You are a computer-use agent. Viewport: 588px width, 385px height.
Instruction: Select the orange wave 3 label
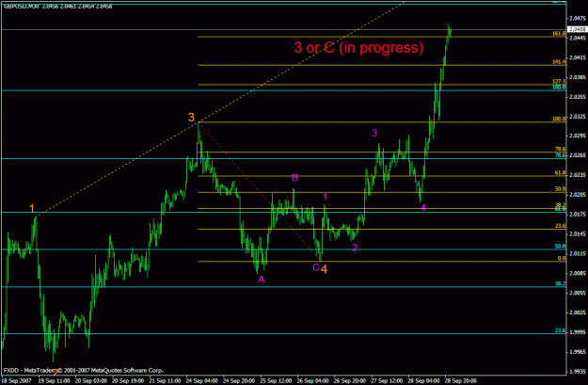tap(191, 117)
